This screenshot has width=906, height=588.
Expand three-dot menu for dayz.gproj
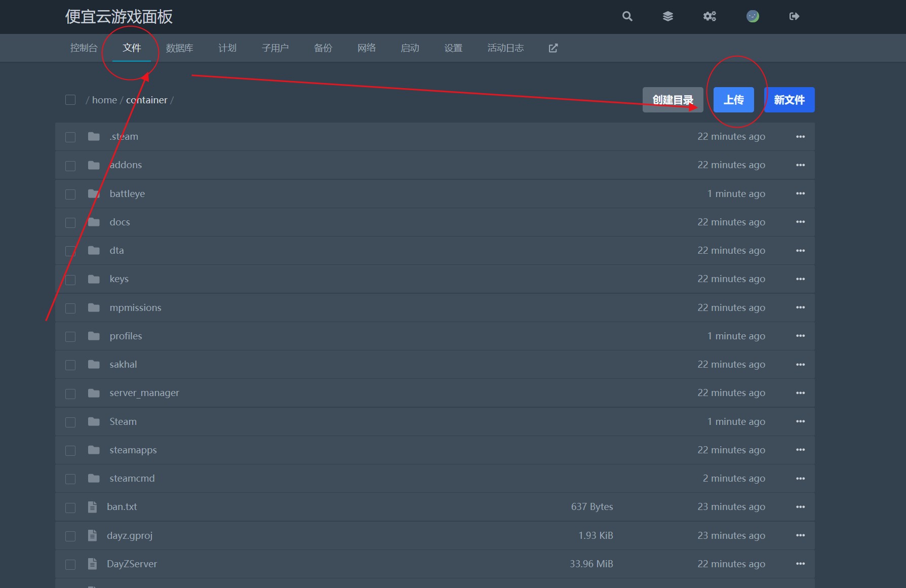pos(800,535)
